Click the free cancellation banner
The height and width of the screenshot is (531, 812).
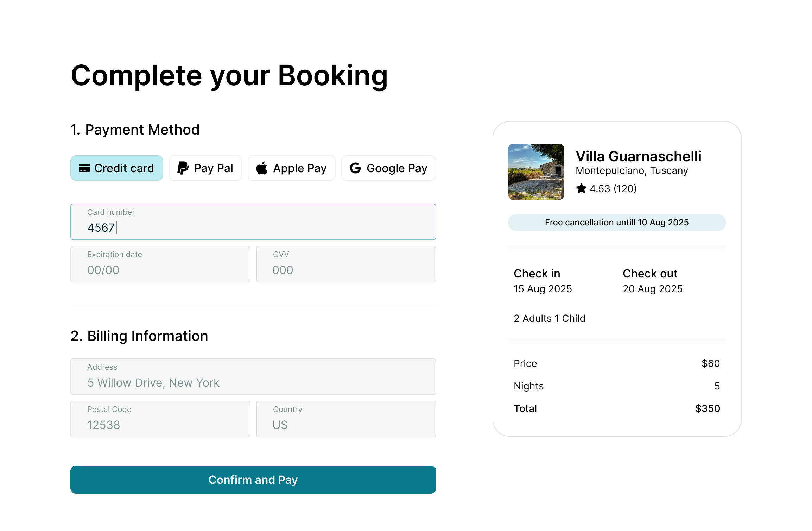tap(617, 223)
